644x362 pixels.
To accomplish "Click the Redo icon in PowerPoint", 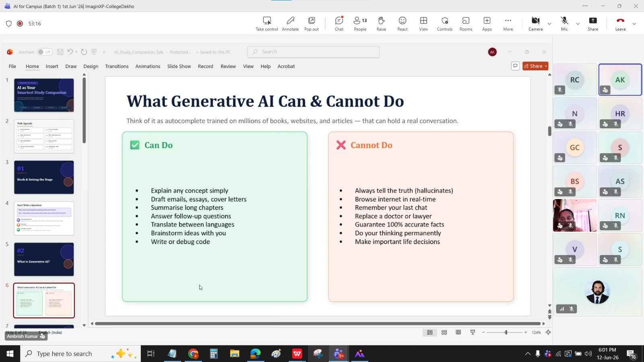I will click(x=84, y=52).
